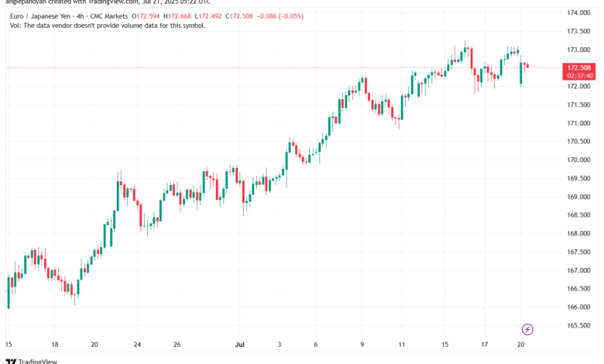Screen dimensions: 604x364
Task: Click the date 15 at the axis start
Action: tap(9, 345)
